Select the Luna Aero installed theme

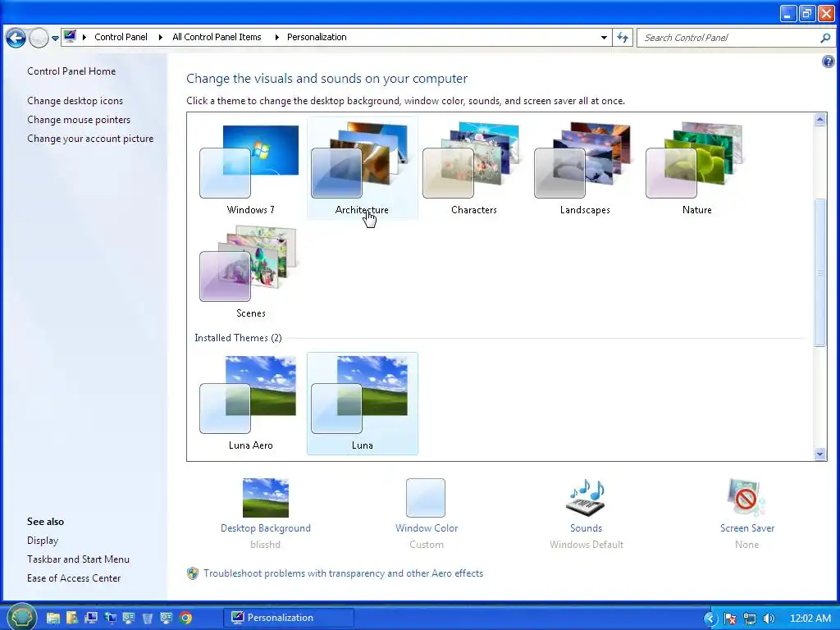coord(250,404)
